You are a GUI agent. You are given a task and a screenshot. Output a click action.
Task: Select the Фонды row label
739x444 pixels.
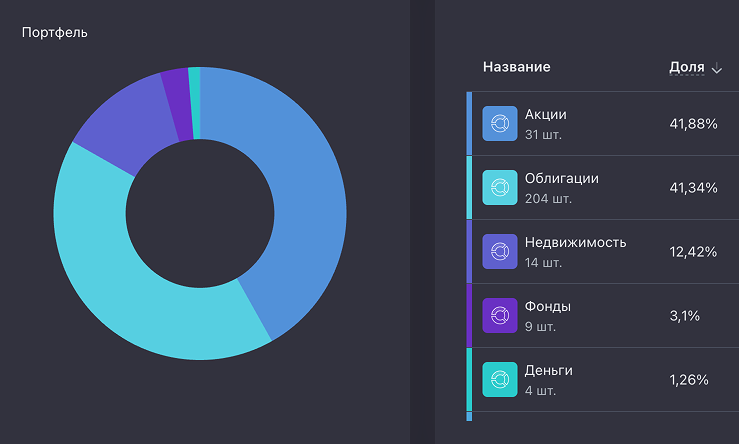[548, 306]
